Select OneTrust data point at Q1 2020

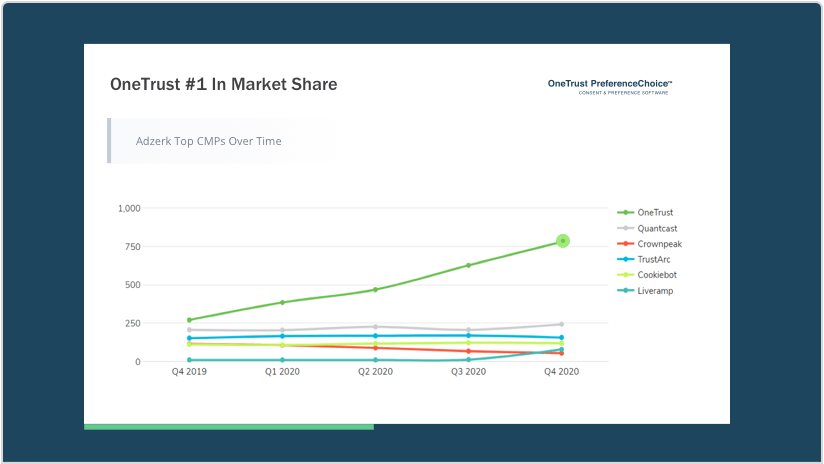(x=282, y=302)
